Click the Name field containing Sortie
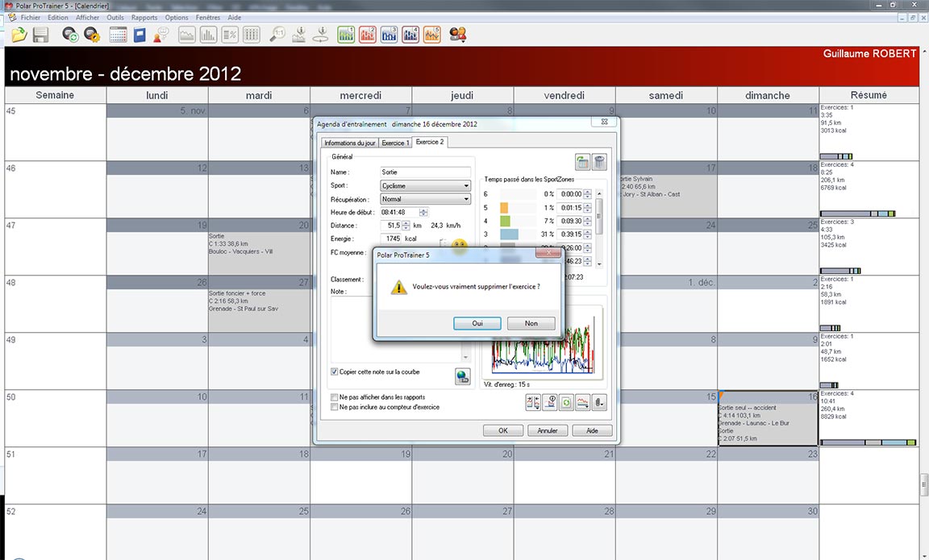Viewport: 929px width, 560px height. [x=426, y=172]
